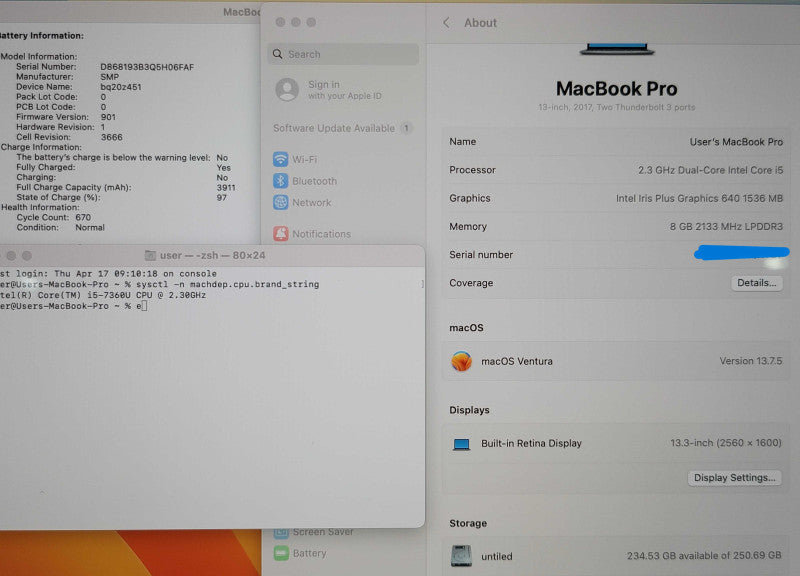Click the last login line in Terminal
The height and width of the screenshot is (576, 800).
click(x=108, y=274)
